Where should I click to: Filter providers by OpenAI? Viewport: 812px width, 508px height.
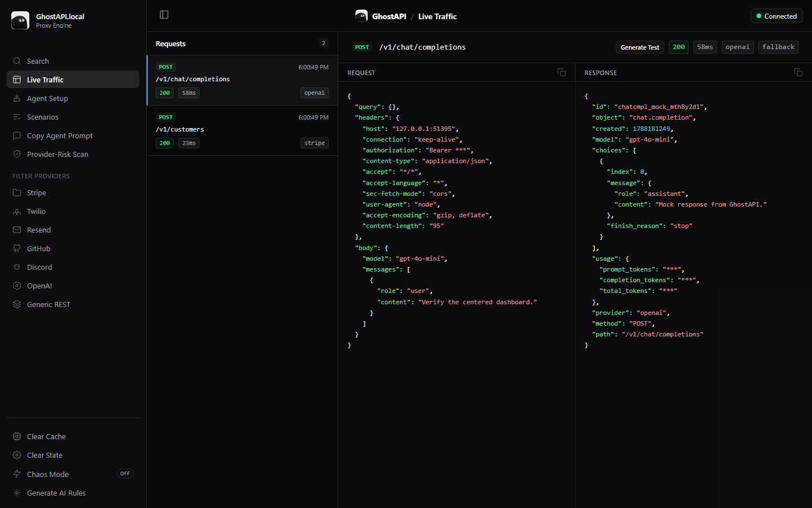(x=73, y=286)
